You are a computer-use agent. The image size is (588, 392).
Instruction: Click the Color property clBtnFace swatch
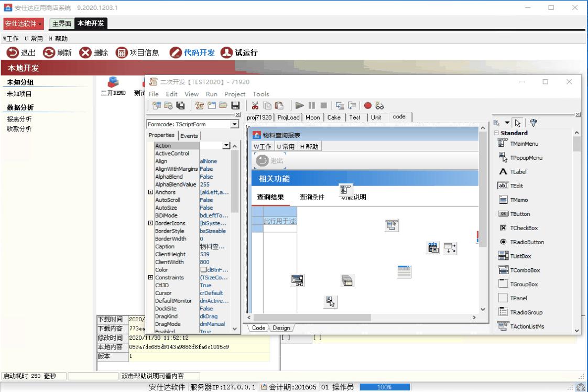(203, 270)
